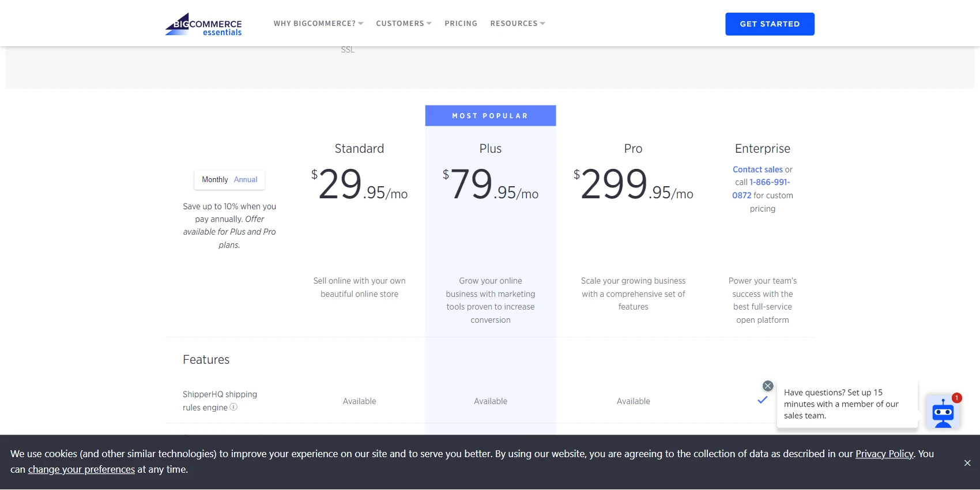This screenshot has height=490, width=980.
Task: Click the SSL text below header
Action: 348,50
